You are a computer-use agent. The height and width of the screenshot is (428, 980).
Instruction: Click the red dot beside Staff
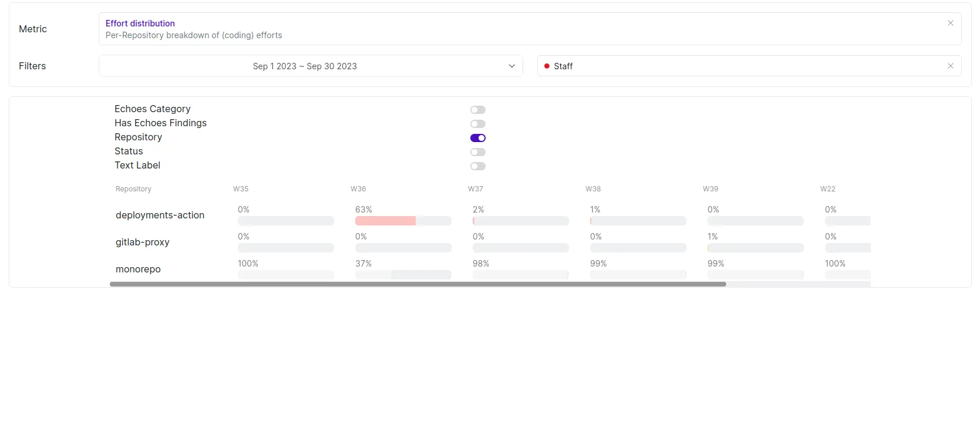547,66
